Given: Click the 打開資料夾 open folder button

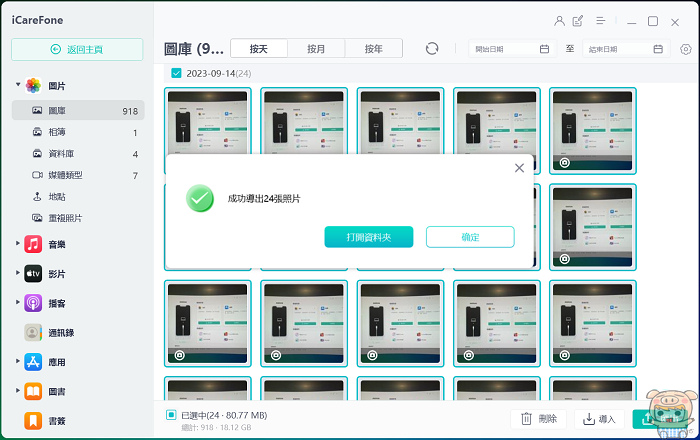Looking at the screenshot, I should click(369, 237).
